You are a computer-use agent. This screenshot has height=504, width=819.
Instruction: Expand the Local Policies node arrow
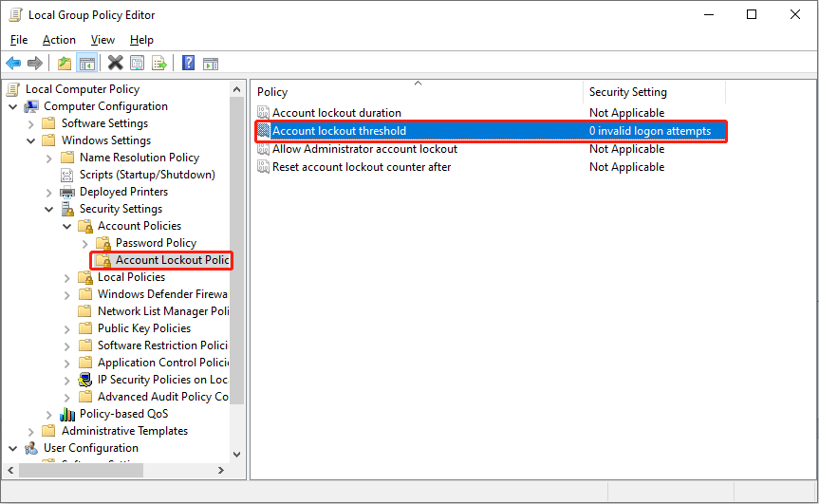coord(67,277)
